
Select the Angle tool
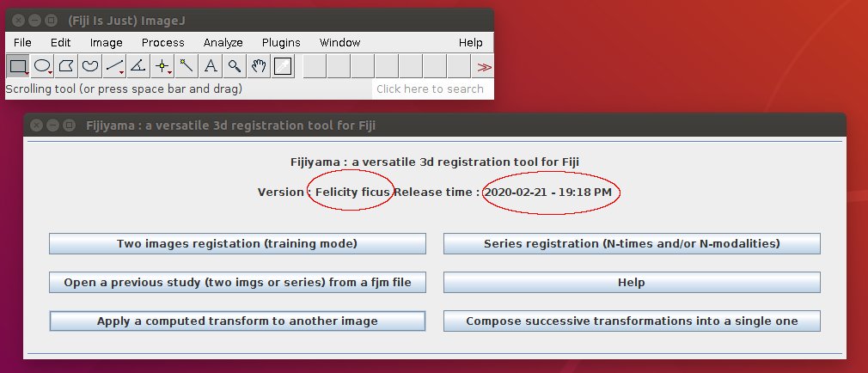tap(138, 66)
